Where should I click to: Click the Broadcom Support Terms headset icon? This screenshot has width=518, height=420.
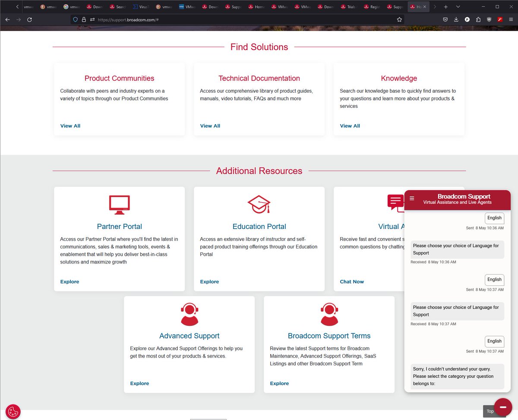[329, 314]
